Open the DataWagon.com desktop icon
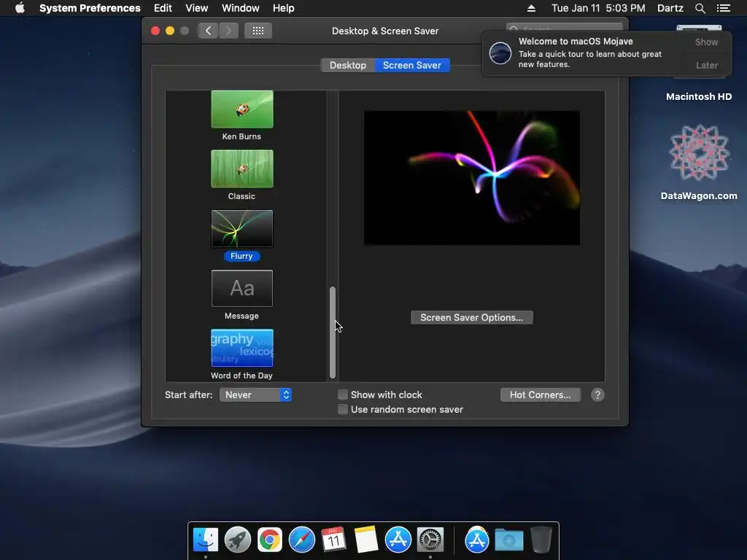 pyautogui.click(x=699, y=153)
